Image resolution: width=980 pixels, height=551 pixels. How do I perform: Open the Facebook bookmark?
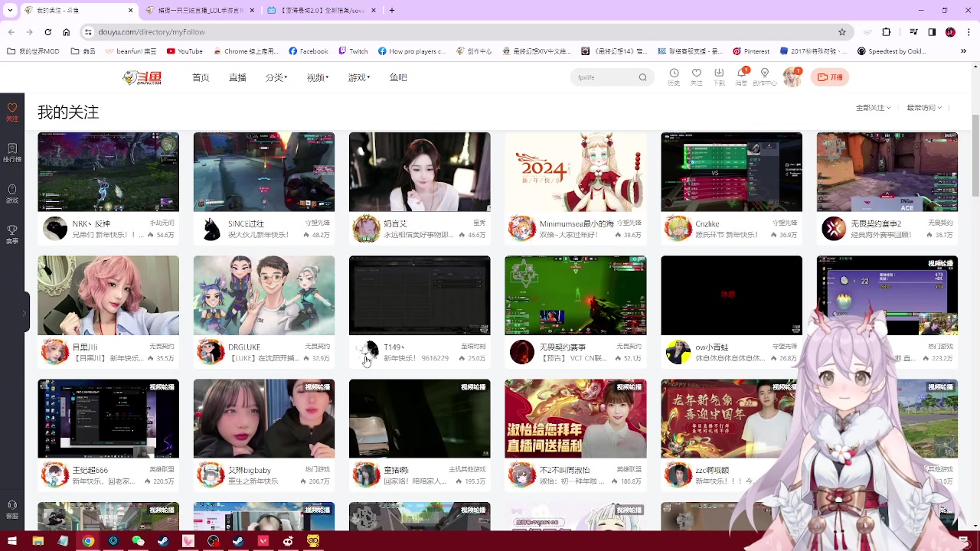[x=309, y=51]
